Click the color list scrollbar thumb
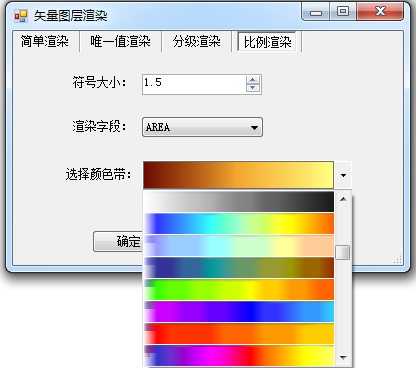This screenshot has width=416, height=368. tap(343, 252)
